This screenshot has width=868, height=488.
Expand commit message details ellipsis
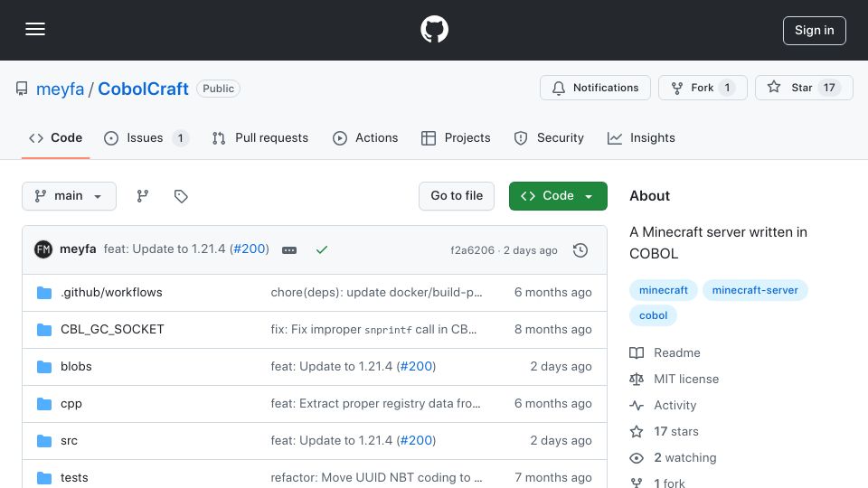(x=289, y=250)
